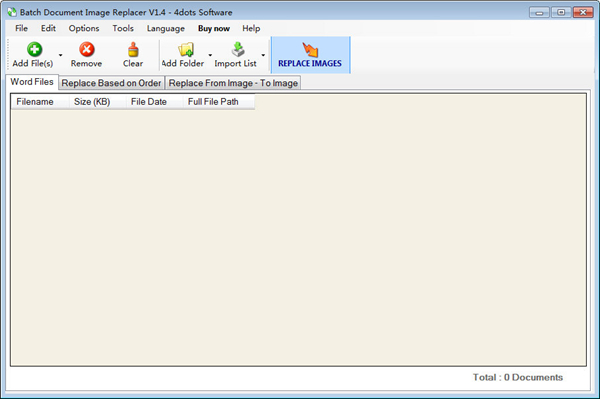This screenshot has height=399, width=600.
Task: Minimize the application window
Action: pos(539,12)
